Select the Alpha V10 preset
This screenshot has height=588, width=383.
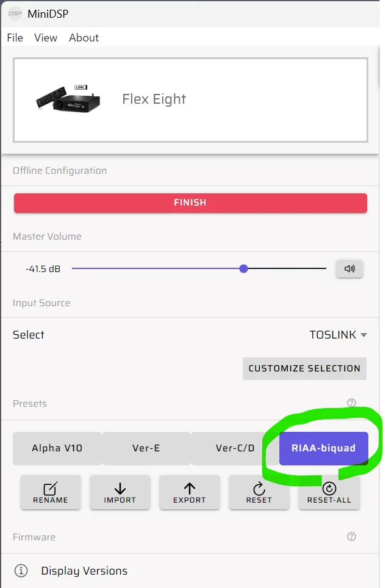[x=57, y=448]
